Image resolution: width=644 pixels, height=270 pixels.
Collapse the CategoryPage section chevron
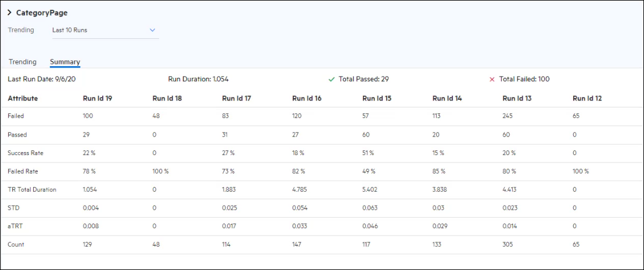(10, 13)
